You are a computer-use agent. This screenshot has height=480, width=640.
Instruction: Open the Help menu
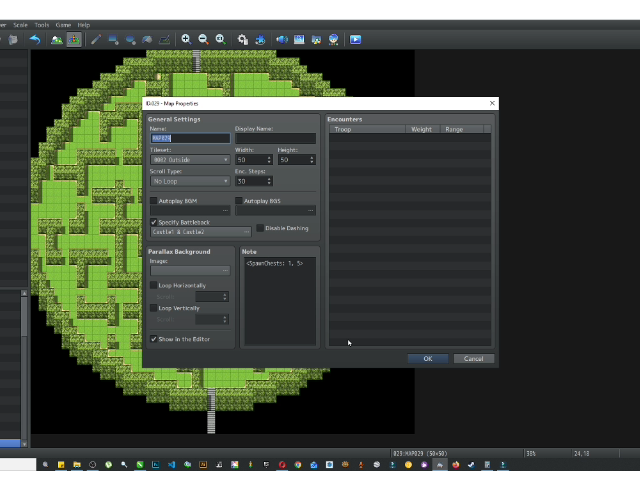[84, 25]
